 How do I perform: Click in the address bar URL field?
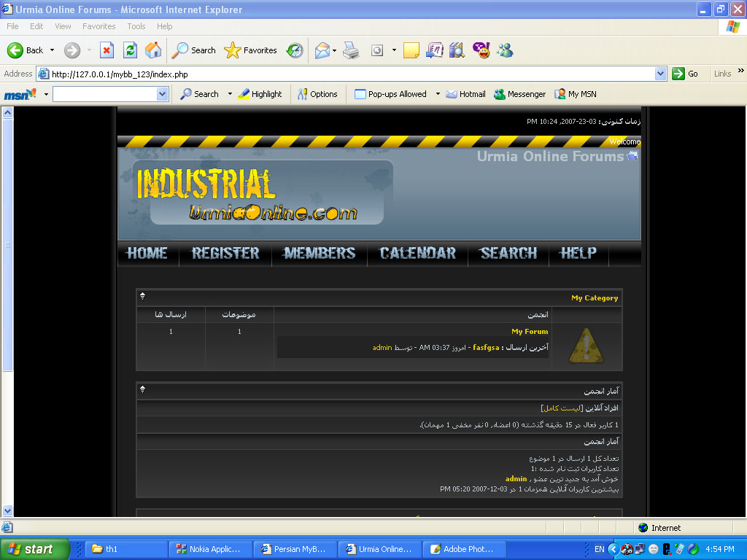352,74
